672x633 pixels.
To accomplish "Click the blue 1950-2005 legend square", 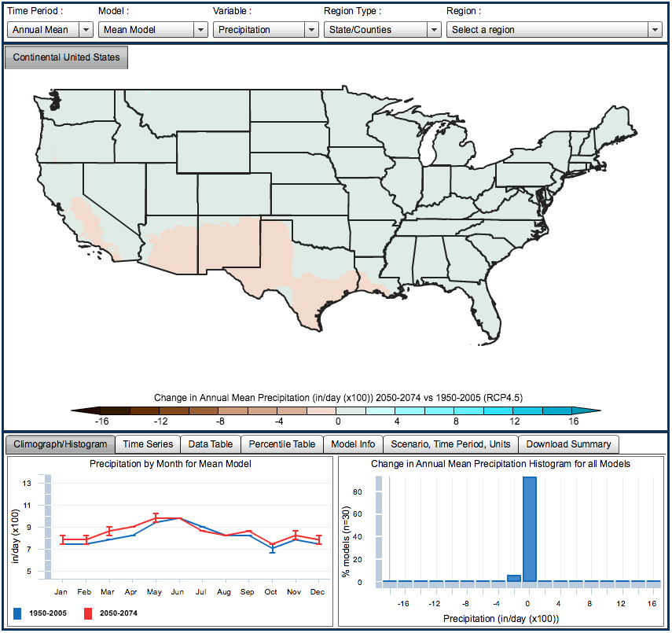I will (x=18, y=613).
